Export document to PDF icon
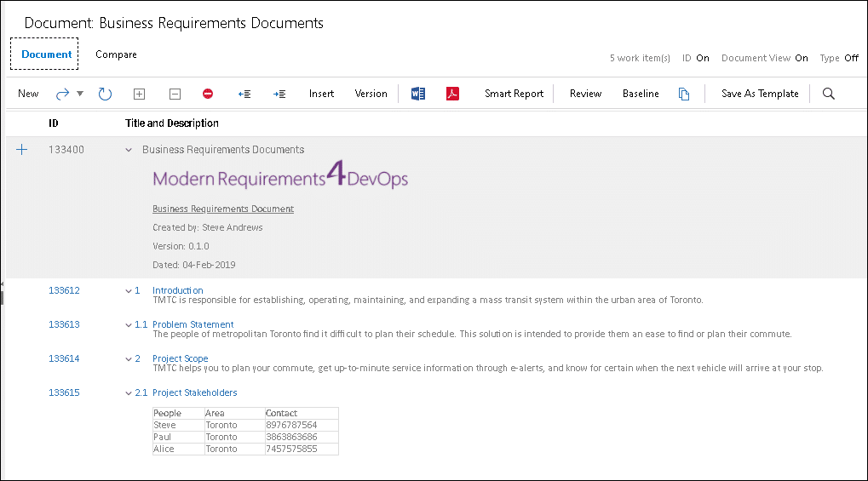The width and height of the screenshot is (868, 481). [x=453, y=94]
